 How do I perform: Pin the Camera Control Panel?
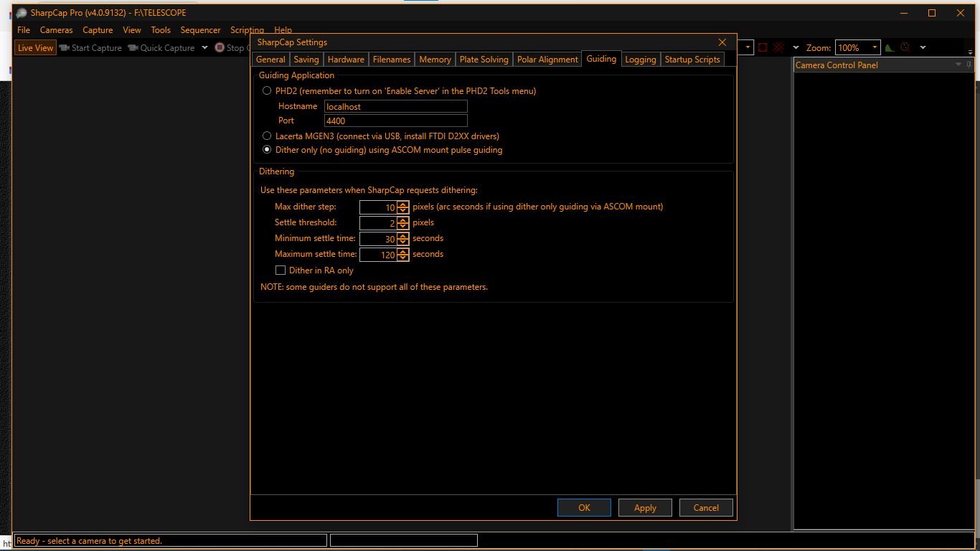click(969, 65)
